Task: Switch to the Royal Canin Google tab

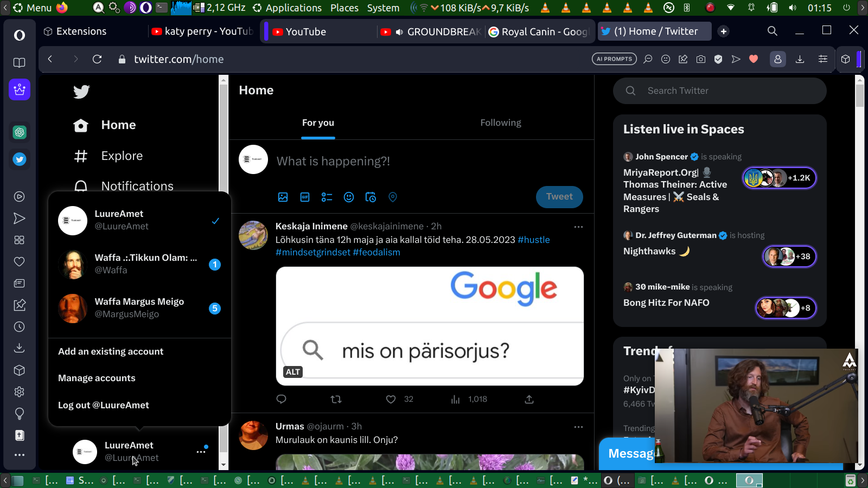Action: [539, 31]
